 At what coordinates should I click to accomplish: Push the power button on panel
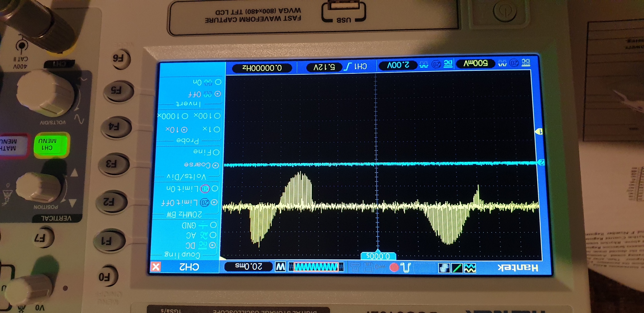[x=505, y=11]
